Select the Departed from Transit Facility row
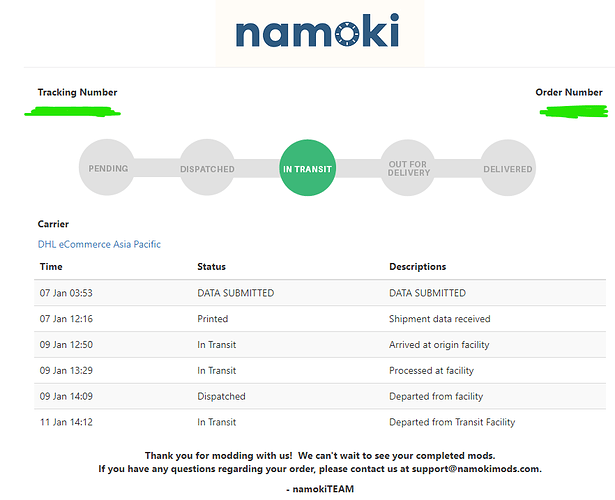615x500 pixels. click(x=320, y=422)
